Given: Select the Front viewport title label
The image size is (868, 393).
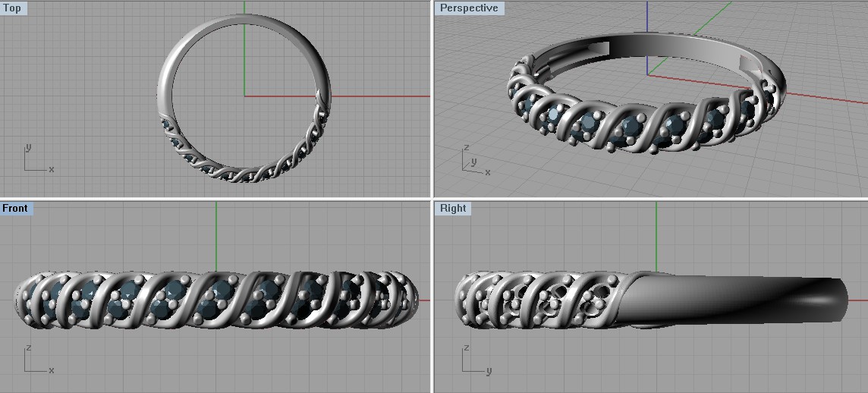Looking at the screenshot, I should click(x=17, y=208).
